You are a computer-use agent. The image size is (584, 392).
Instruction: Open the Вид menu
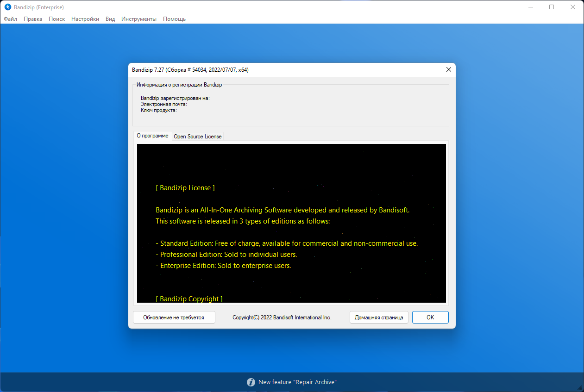coord(110,19)
